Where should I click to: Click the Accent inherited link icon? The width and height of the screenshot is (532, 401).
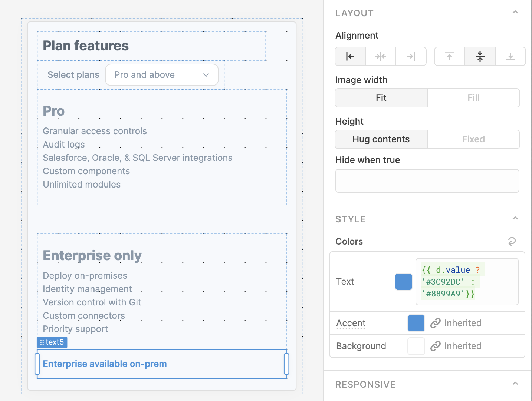pos(435,323)
